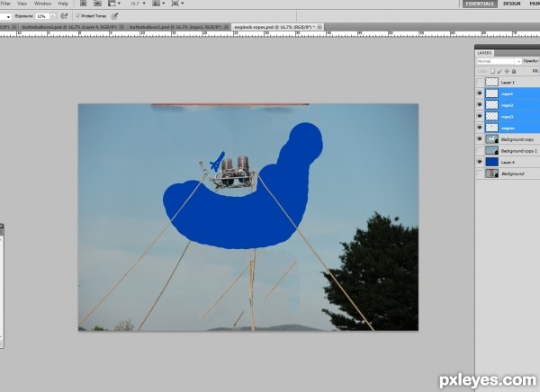
Task: Select the Background copy layer thumbnail
Action: click(x=491, y=139)
